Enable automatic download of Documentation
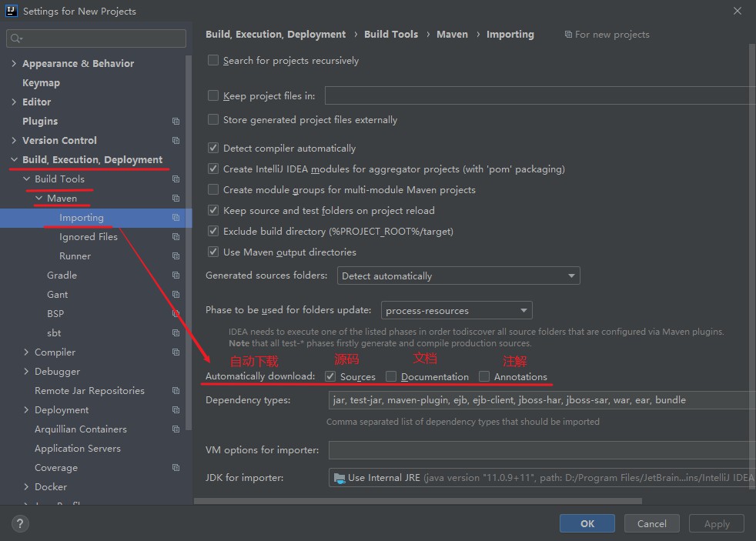 (x=391, y=376)
